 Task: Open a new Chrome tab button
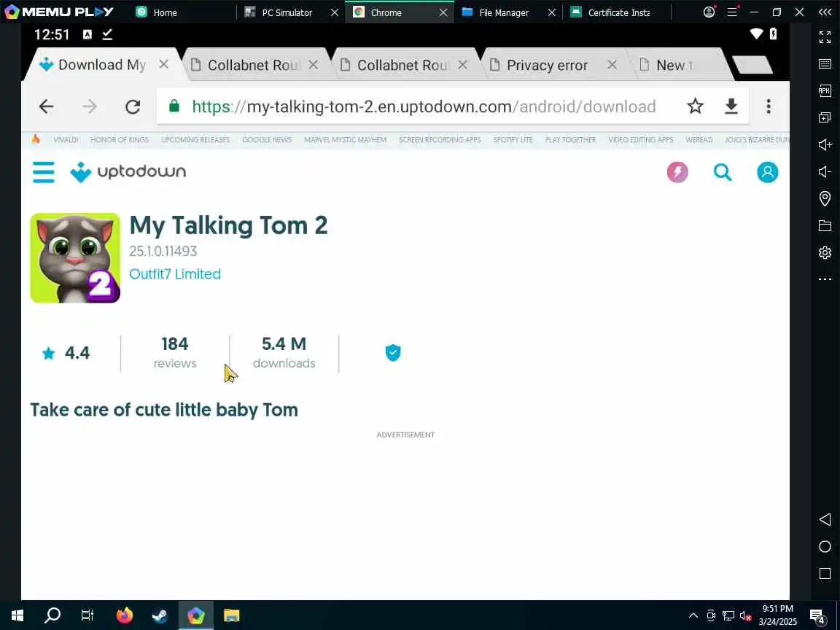tap(752, 65)
